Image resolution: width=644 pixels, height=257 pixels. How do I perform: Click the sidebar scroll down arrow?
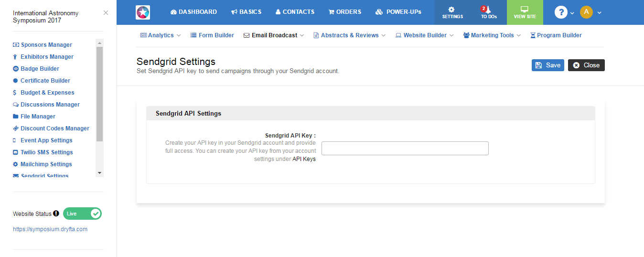click(x=99, y=172)
